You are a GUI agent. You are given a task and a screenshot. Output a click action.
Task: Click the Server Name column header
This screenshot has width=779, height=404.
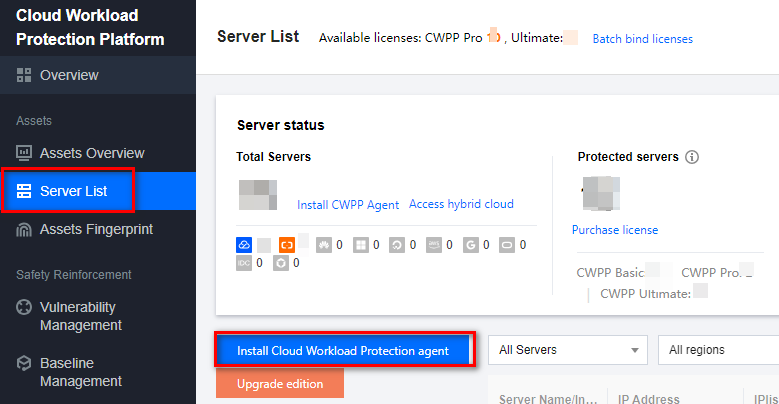[x=548, y=399]
